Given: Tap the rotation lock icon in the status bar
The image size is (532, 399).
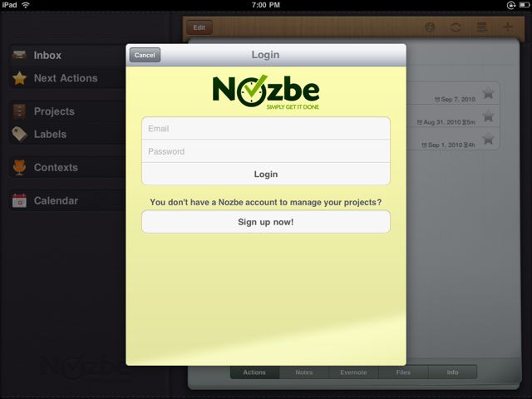Looking at the screenshot, I should (x=511, y=5).
